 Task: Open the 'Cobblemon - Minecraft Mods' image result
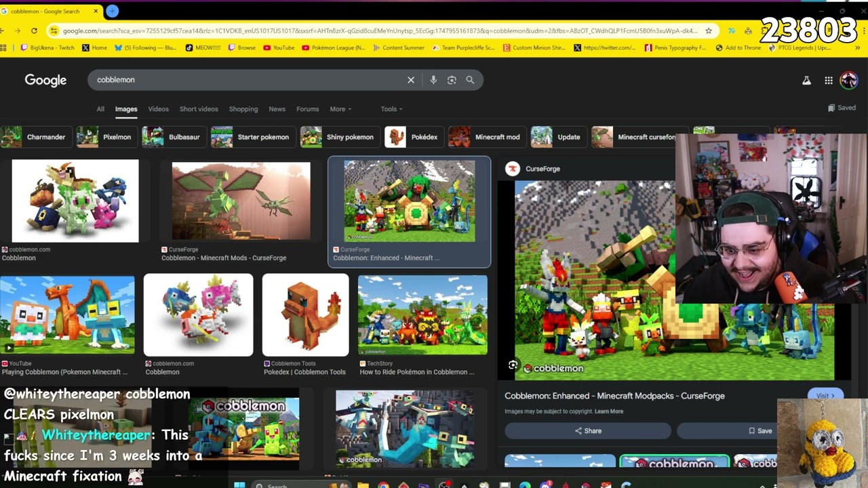[x=241, y=201]
